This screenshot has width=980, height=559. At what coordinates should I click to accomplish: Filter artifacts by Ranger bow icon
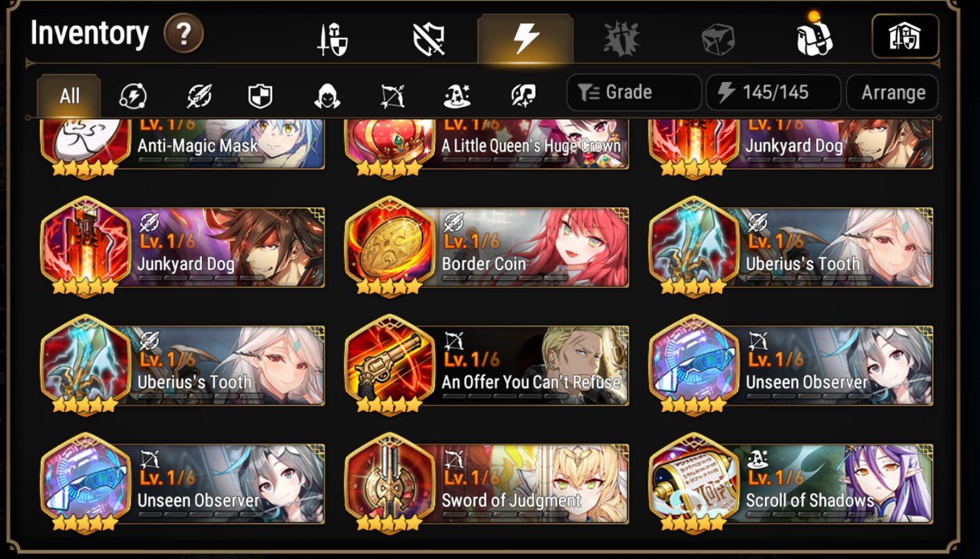(392, 96)
